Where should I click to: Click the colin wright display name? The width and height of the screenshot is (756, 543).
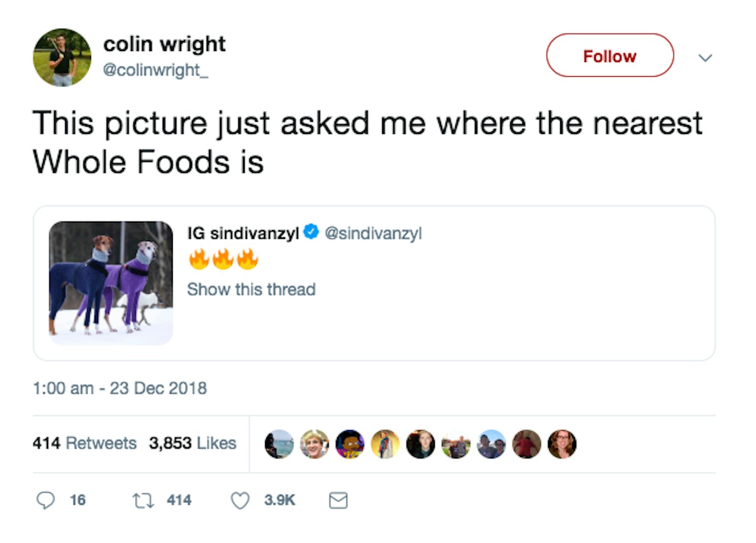point(164,44)
